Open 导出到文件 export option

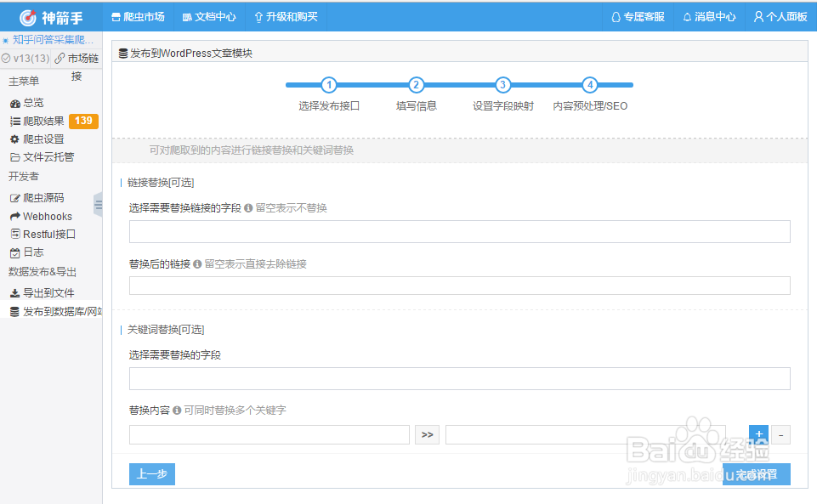pos(46,292)
